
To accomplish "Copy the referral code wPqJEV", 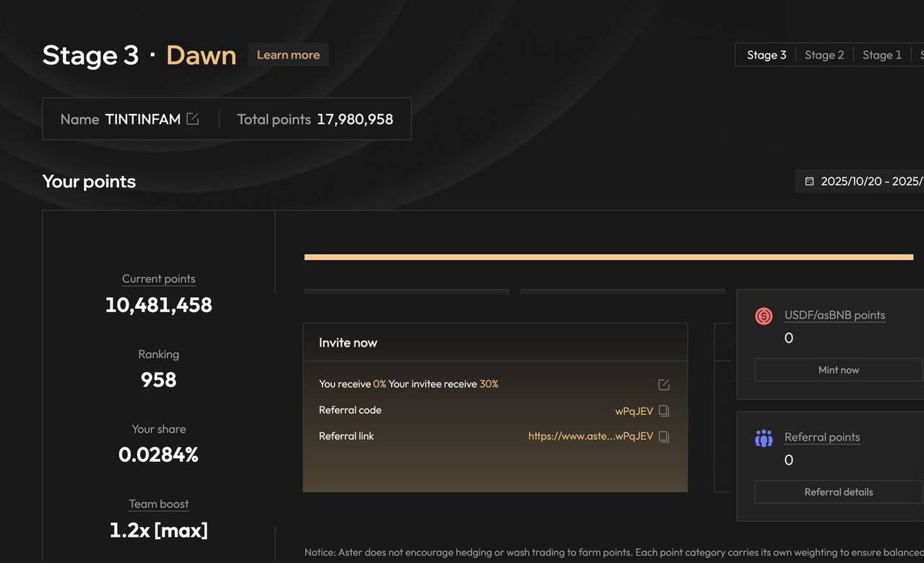I will (x=664, y=411).
